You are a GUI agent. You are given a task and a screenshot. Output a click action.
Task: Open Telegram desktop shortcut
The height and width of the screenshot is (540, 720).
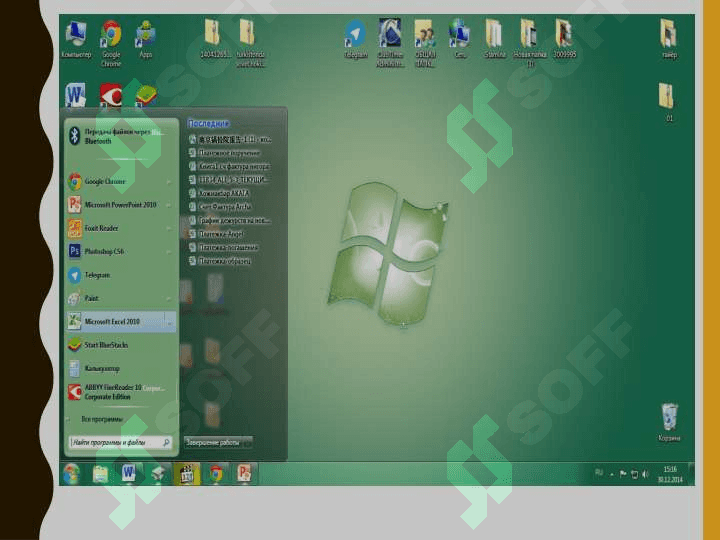(355, 39)
